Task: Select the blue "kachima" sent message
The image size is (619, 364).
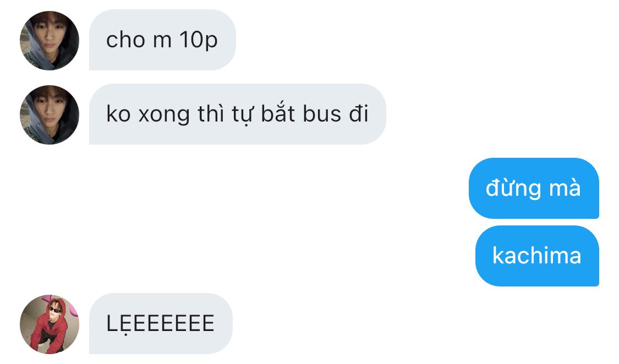Action: click(x=537, y=256)
